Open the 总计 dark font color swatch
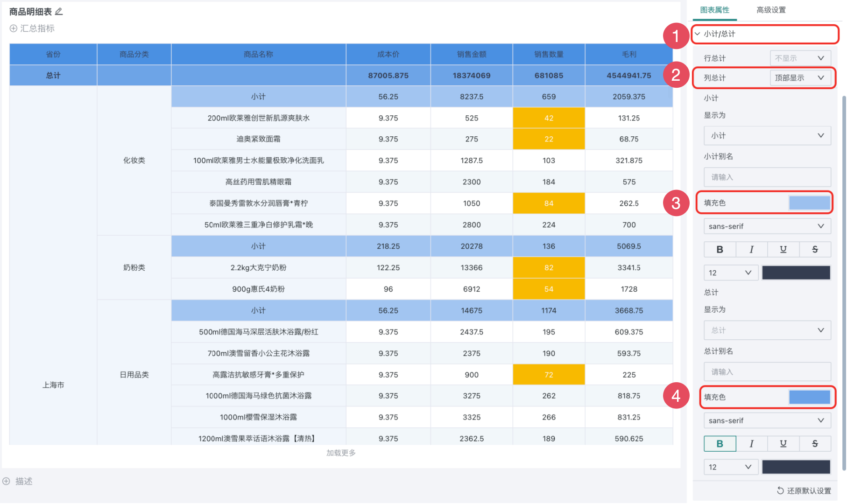Screen dimensions: 847x504 796,467
